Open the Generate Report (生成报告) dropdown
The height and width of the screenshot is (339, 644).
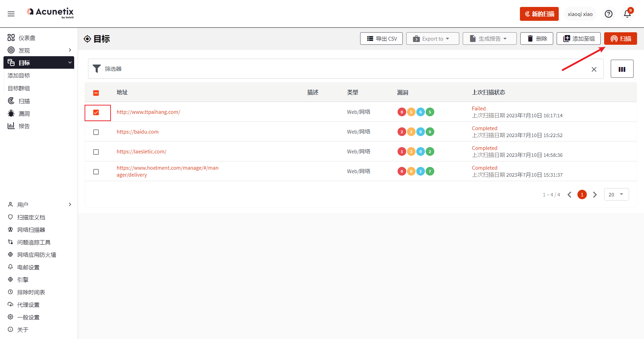point(489,39)
